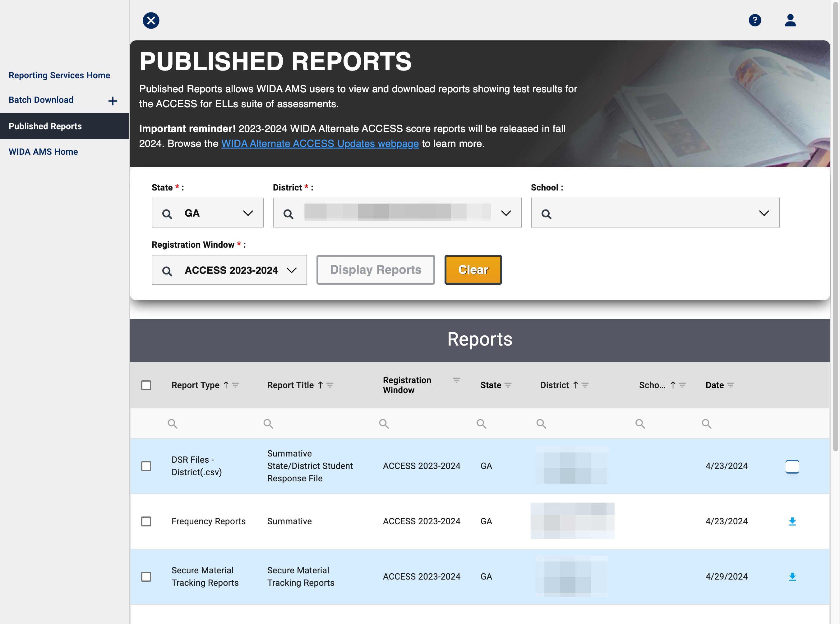The width and height of the screenshot is (840, 624).
Task: Search within the Report Title column
Action: (x=268, y=424)
